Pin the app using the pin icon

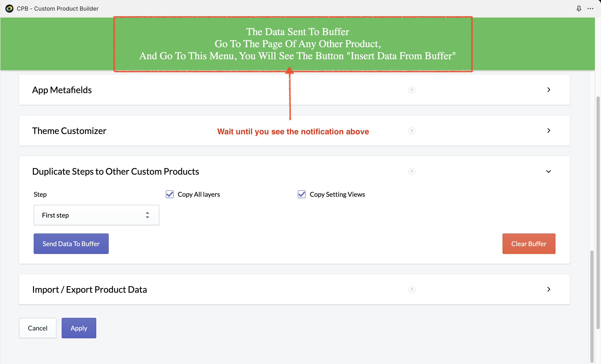pyautogui.click(x=579, y=9)
